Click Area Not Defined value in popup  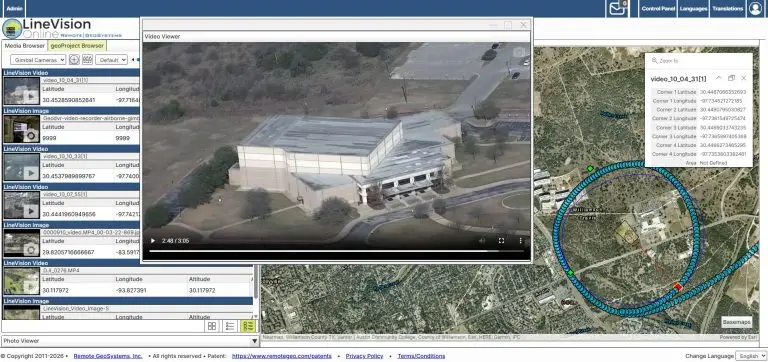pyautogui.click(x=714, y=163)
